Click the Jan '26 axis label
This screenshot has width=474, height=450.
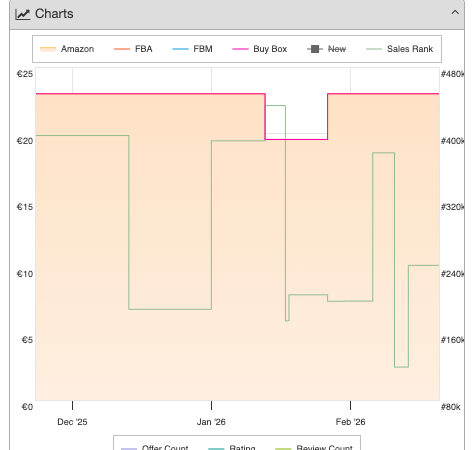211,422
